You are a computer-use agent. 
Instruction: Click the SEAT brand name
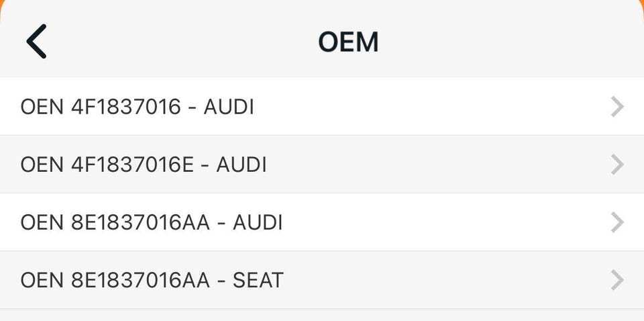[x=258, y=280]
